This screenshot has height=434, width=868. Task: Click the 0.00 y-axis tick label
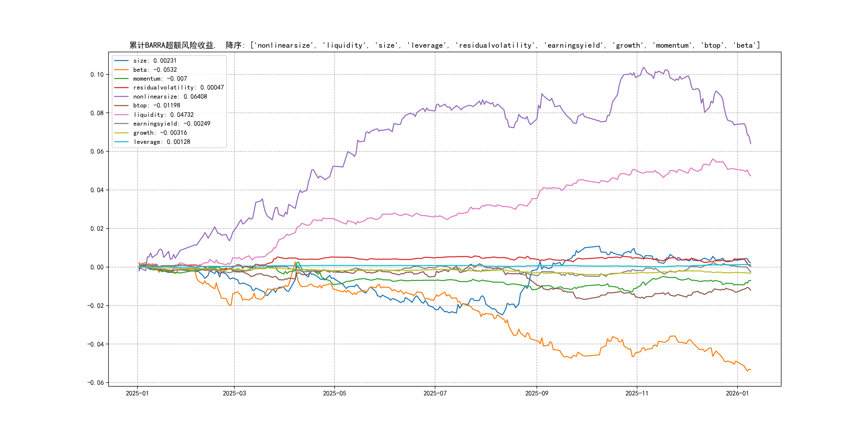point(97,267)
